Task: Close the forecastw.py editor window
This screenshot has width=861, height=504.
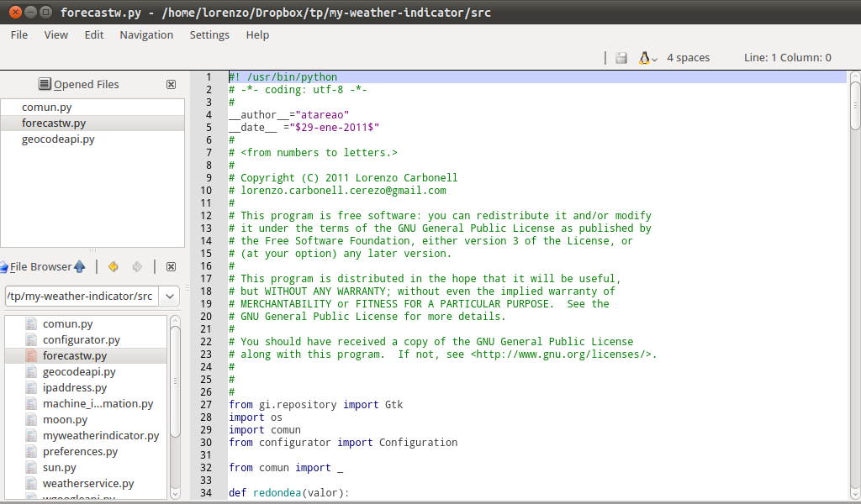Action: click(x=15, y=12)
